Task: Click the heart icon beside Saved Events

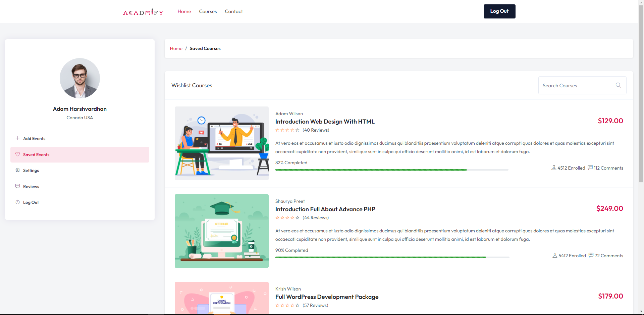Action: coord(17,154)
